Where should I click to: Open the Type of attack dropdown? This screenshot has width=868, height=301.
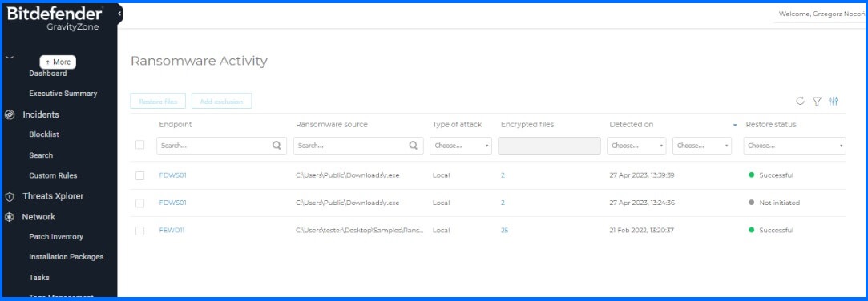tap(461, 146)
